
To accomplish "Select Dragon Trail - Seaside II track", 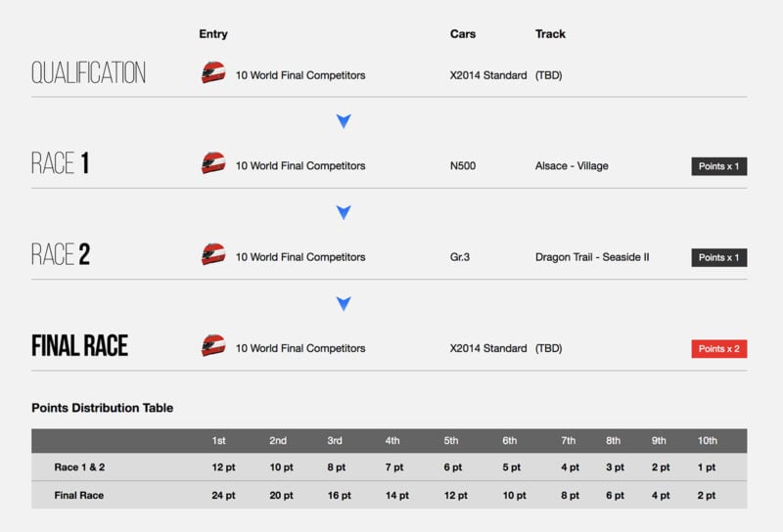I will pos(592,257).
